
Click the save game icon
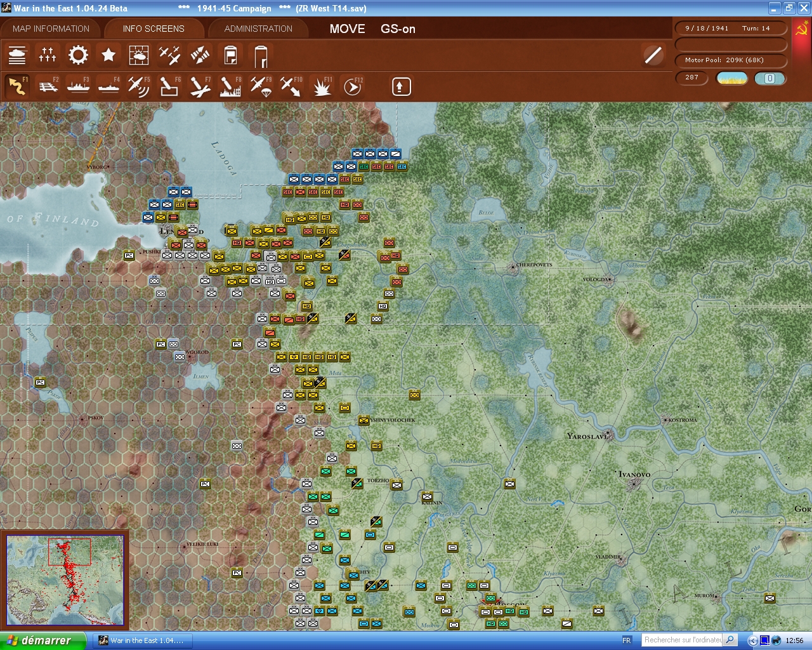230,55
